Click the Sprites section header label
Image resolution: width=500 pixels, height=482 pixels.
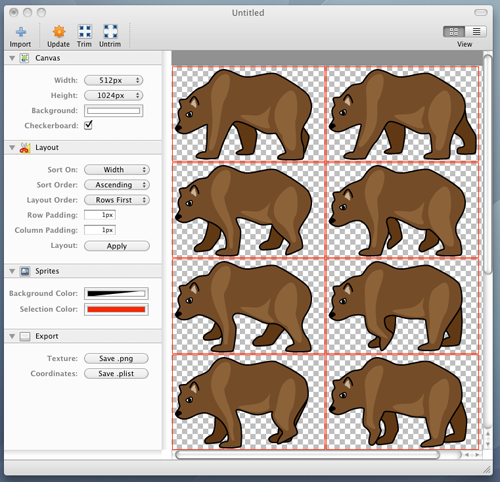click(47, 271)
